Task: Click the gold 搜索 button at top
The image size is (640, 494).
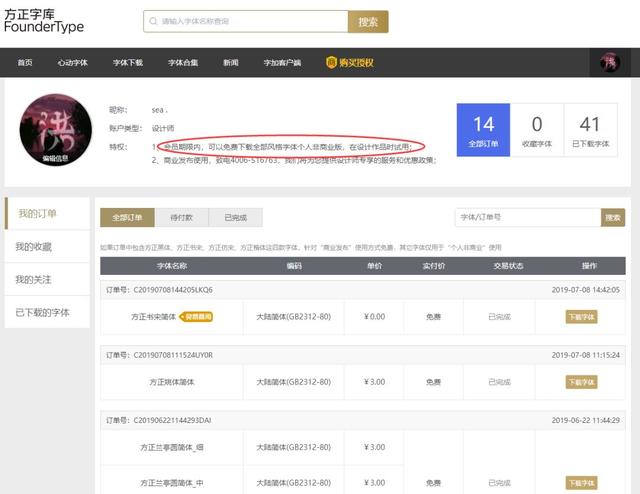Action: point(368,22)
